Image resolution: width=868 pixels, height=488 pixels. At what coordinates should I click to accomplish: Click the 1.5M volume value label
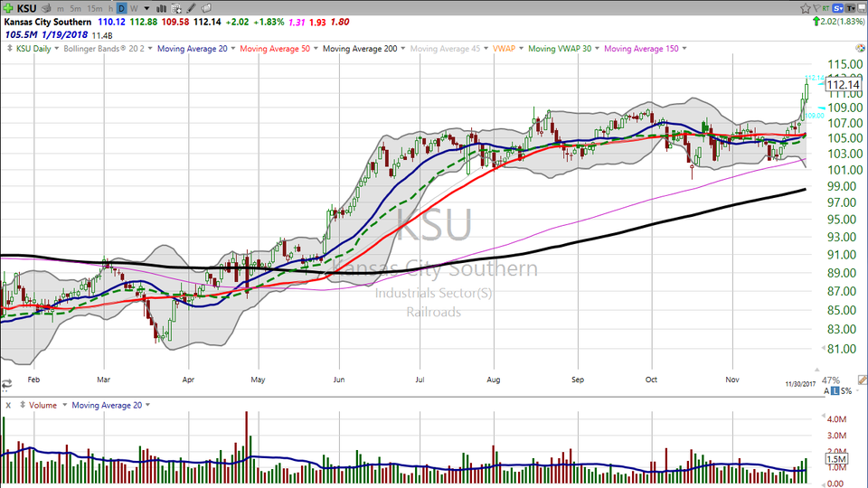(x=836, y=459)
